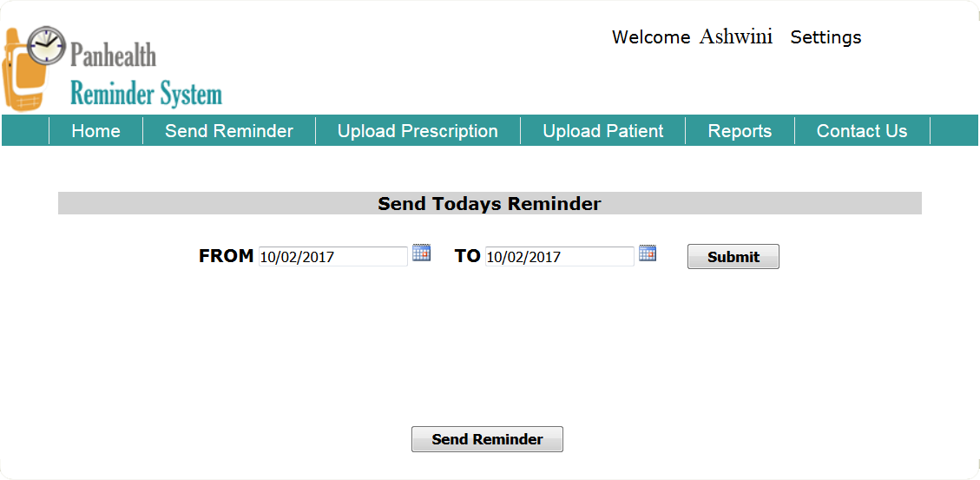This screenshot has width=980, height=480.
Task: Click the FROM field label
Action: coord(226,256)
